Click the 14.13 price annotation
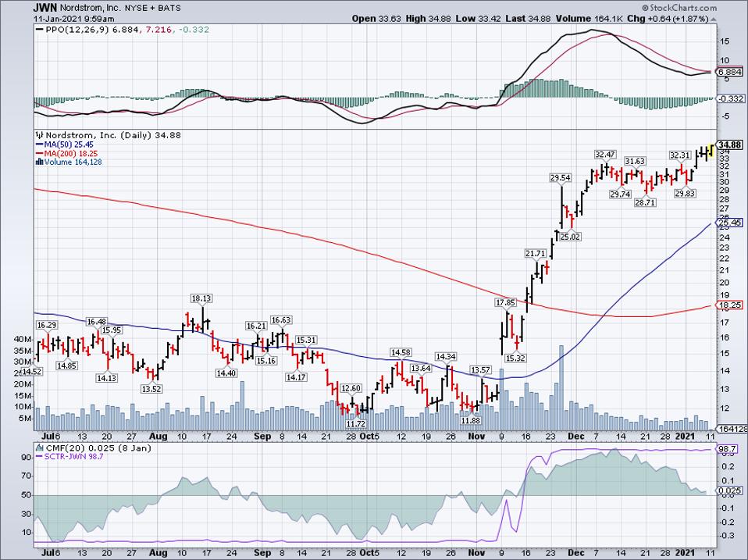 coord(106,378)
